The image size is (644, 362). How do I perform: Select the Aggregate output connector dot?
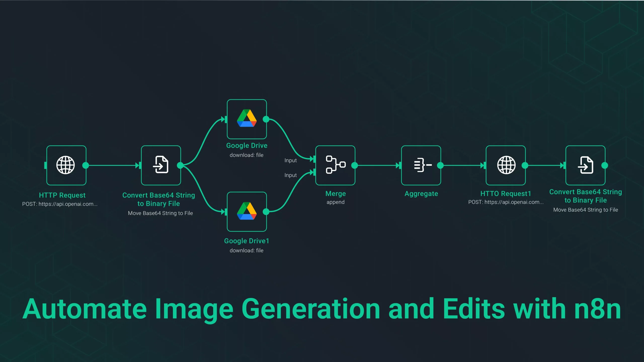click(440, 165)
